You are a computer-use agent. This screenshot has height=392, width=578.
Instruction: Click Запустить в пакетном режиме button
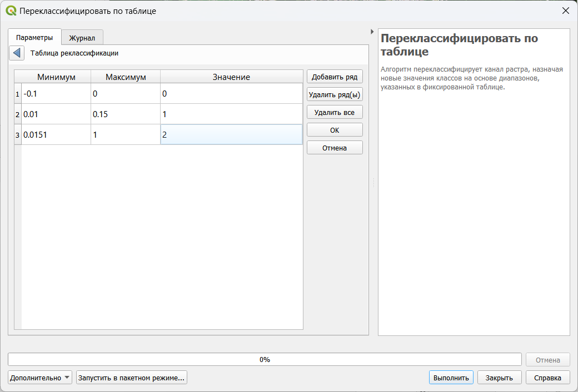131,378
